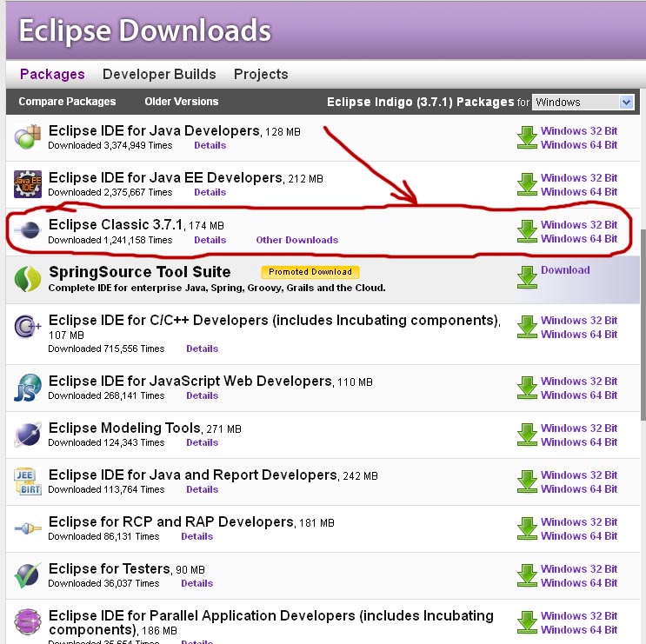Download Windows 64 Bit for C/C++ Developers

[579, 334]
